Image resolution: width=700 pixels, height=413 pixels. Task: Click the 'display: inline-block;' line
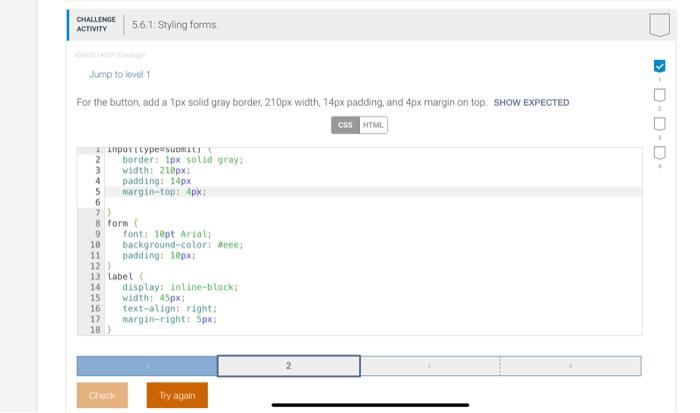(x=180, y=287)
